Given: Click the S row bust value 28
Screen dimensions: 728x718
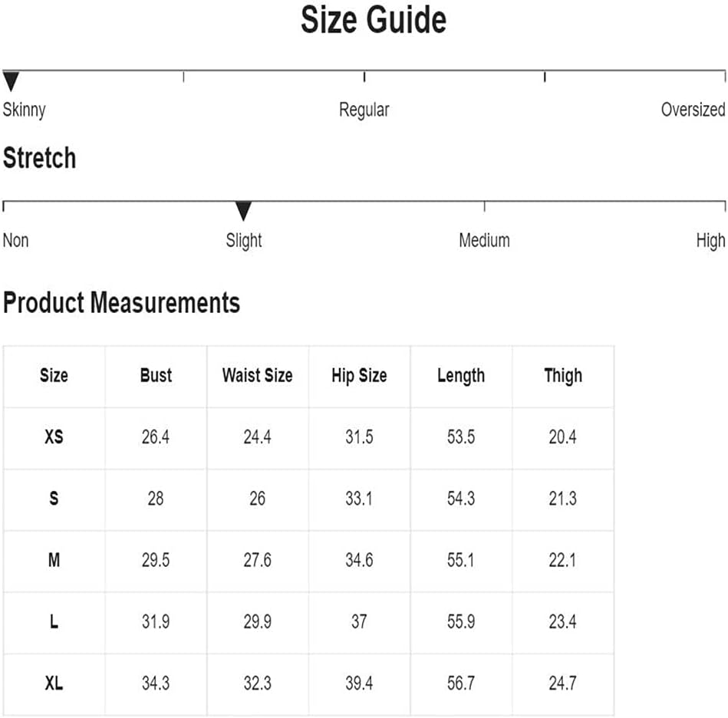Looking at the screenshot, I should 156,499.
